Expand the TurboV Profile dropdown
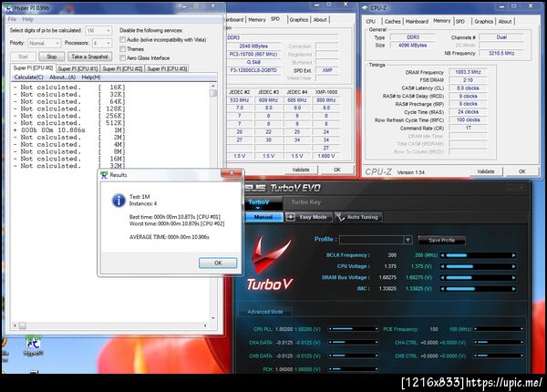This screenshot has height=392, width=547. [x=408, y=240]
